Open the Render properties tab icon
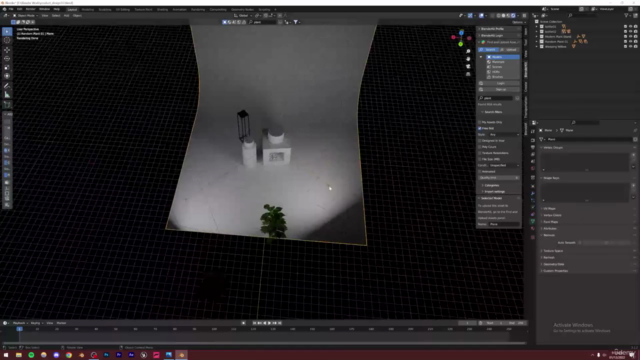Image resolution: width=640 pixels, height=360 pixels. (533, 140)
